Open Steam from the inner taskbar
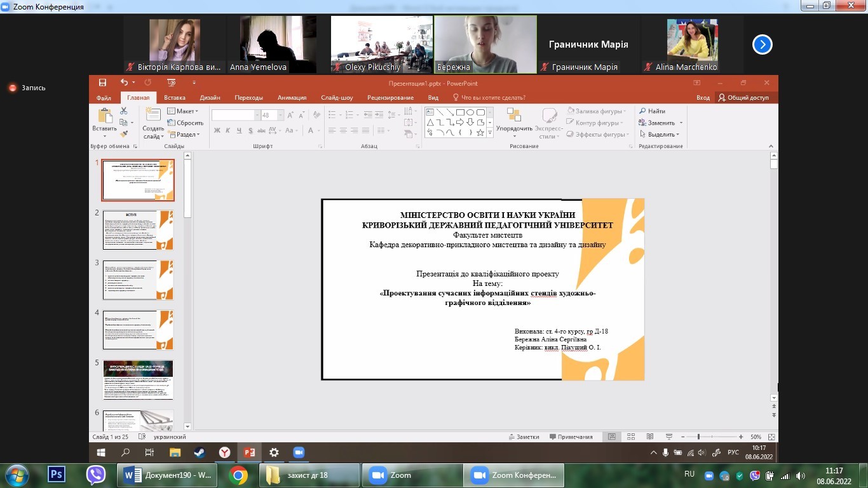The width and height of the screenshot is (868, 488). point(200,452)
